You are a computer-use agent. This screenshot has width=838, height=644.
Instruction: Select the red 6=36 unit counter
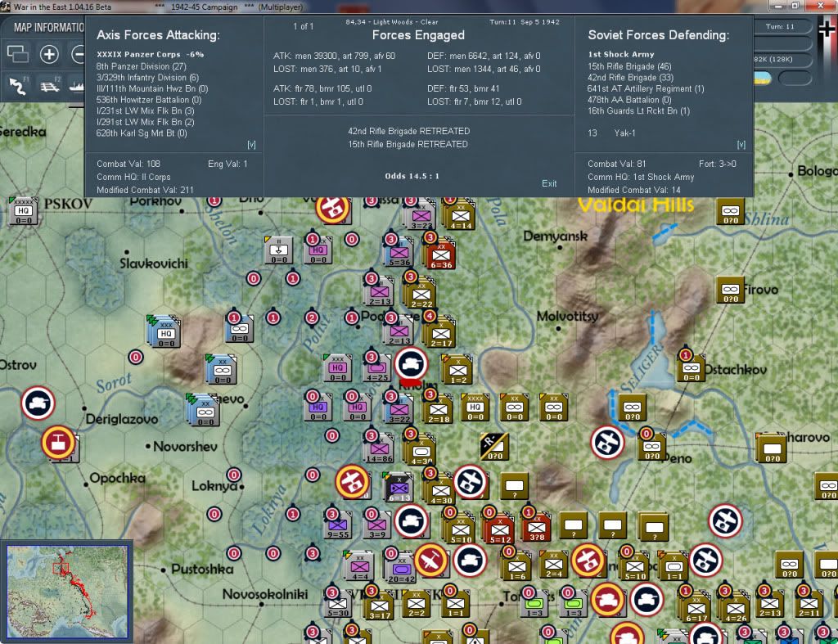point(441,255)
